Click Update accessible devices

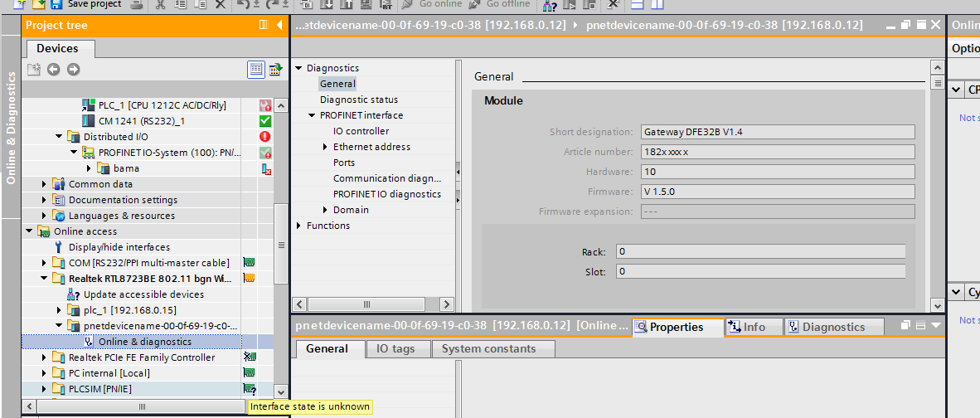[x=143, y=294]
